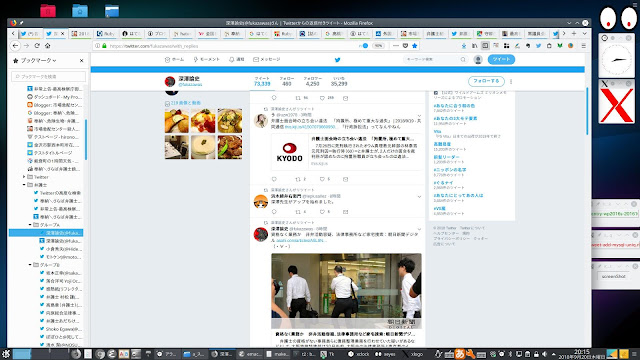Open the Likes 35,299 tab

coord(339,81)
